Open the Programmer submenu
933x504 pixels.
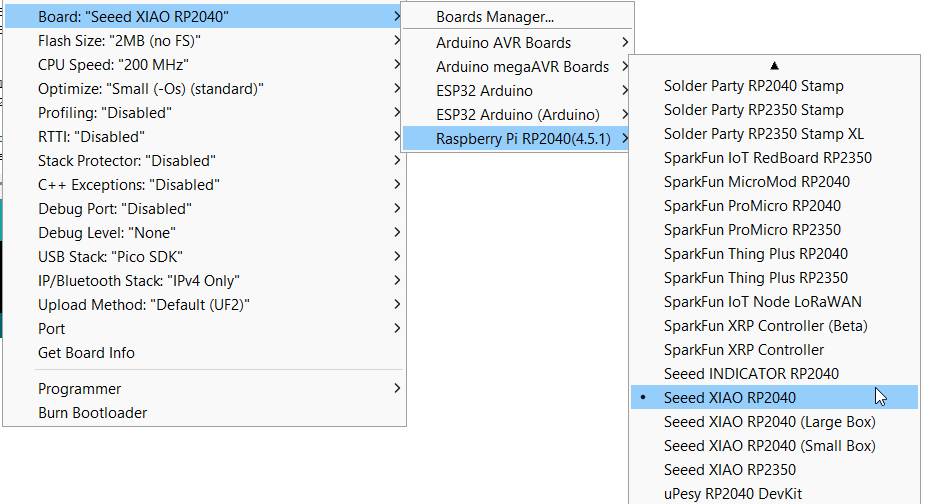79,388
